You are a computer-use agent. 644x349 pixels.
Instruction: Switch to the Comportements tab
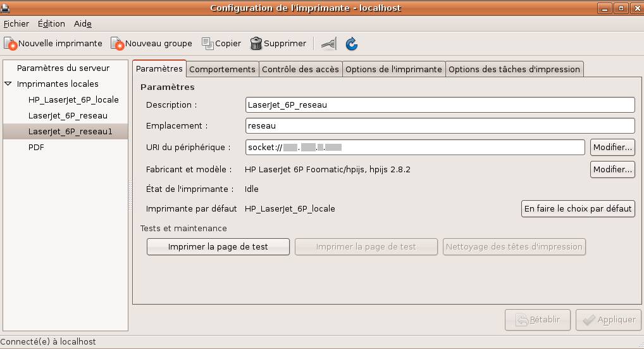coord(222,69)
